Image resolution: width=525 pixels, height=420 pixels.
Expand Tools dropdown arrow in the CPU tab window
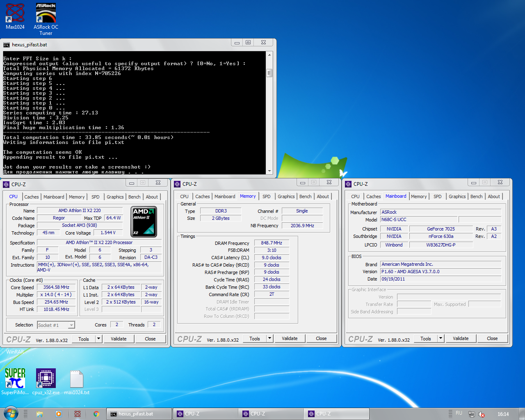pyautogui.click(x=98, y=339)
